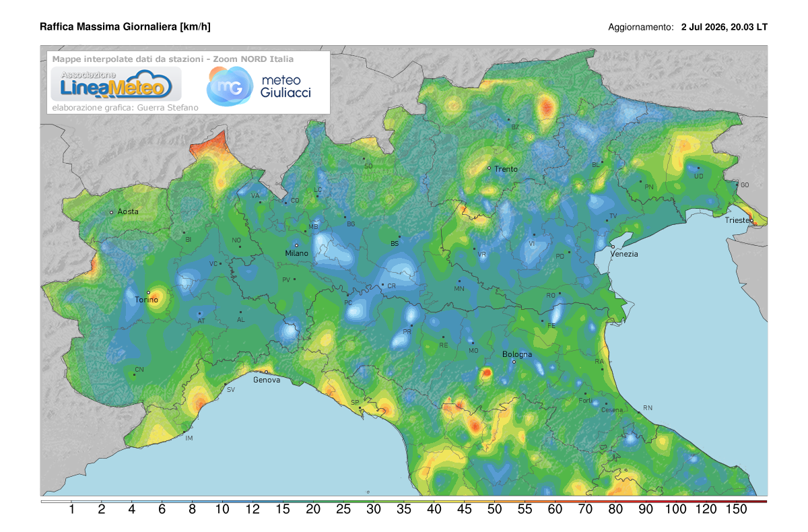Click the CO province label
Screen dimensions: 808x532
click(294, 201)
